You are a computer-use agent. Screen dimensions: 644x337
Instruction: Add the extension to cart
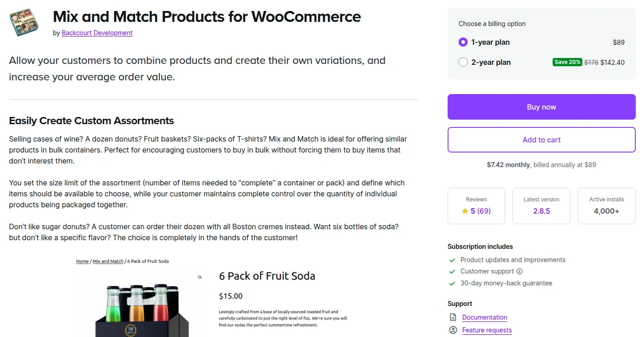(541, 140)
